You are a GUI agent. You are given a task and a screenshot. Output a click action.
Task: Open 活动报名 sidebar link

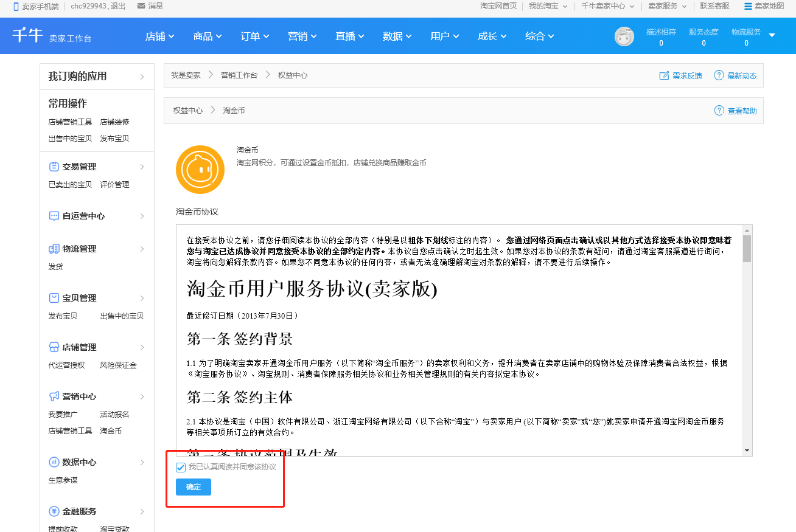(114, 415)
